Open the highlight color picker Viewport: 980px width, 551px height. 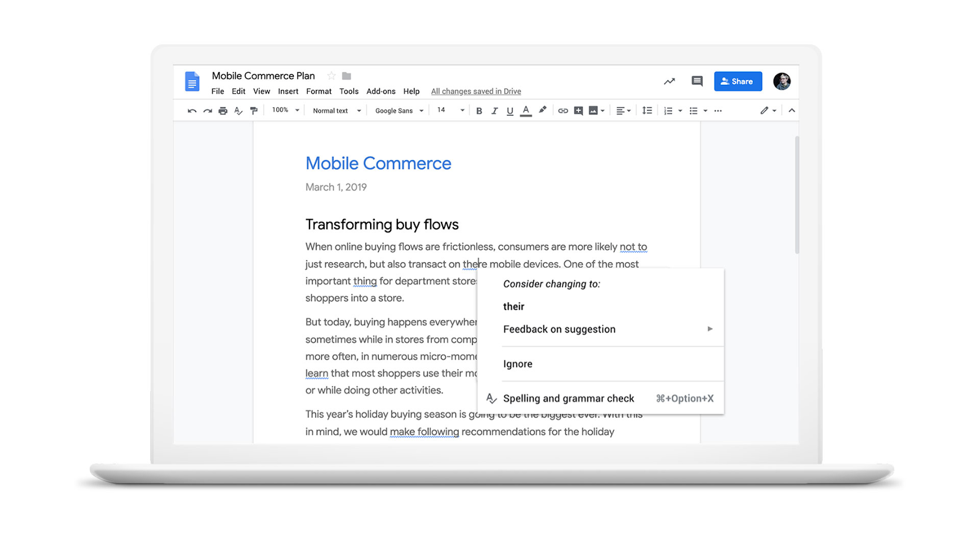point(542,110)
